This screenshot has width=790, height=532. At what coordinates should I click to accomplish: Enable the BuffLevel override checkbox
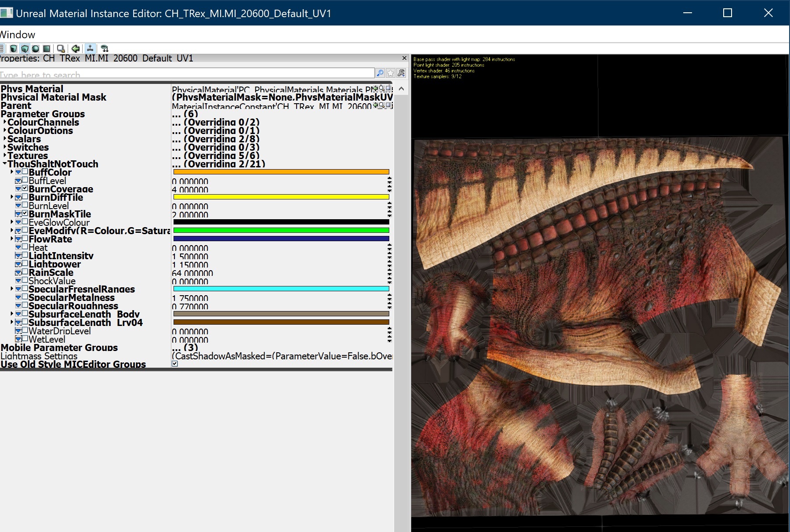pyautogui.click(x=25, y=180)
